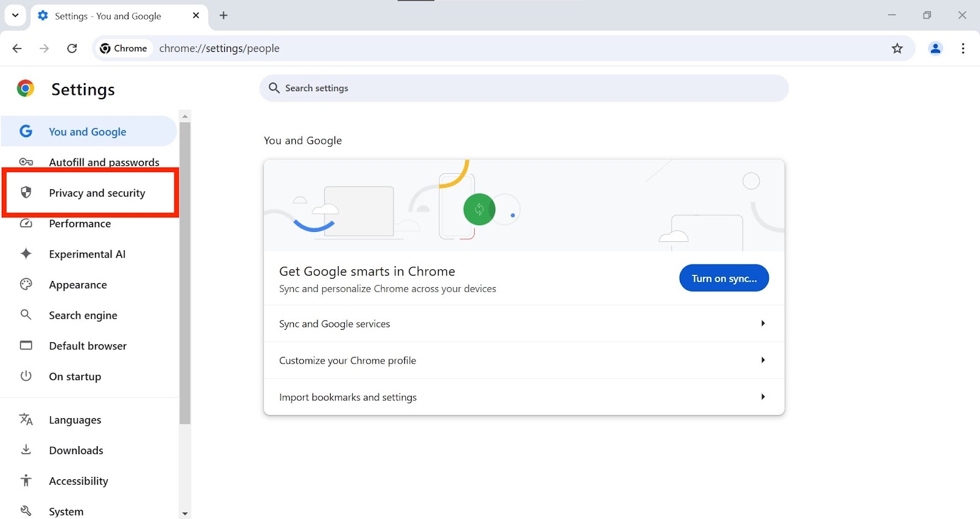Focus address bar with chrome://settings/people

(219, 48)
